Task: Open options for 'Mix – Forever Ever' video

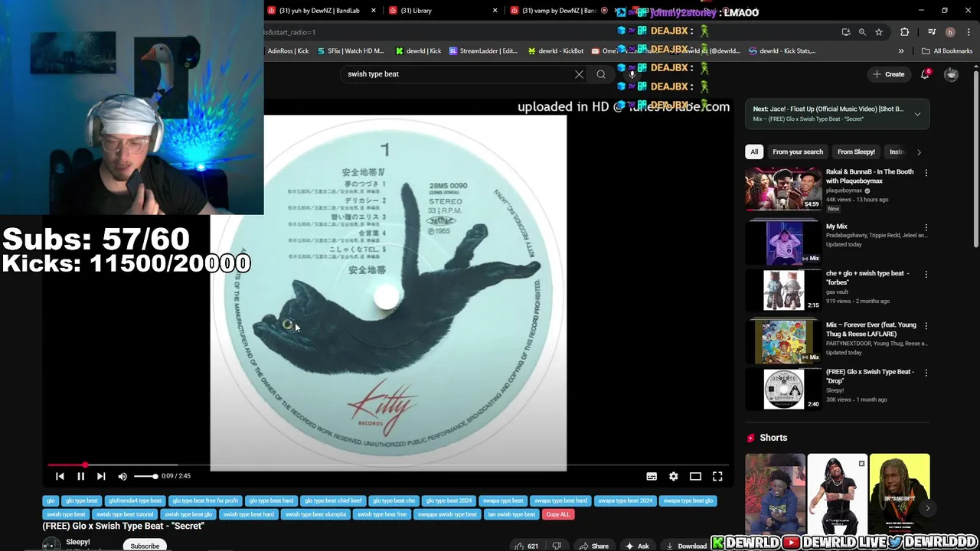Action: pyautogui.click(x=926, y=326)
